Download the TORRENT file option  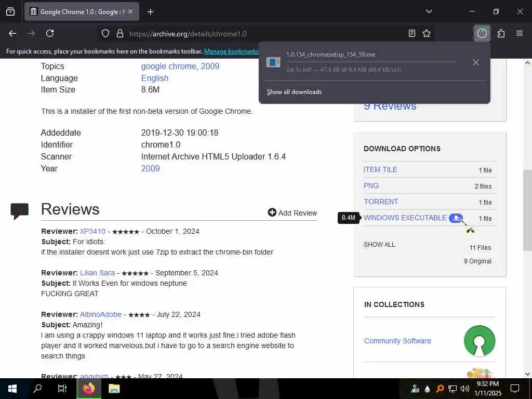381,202
